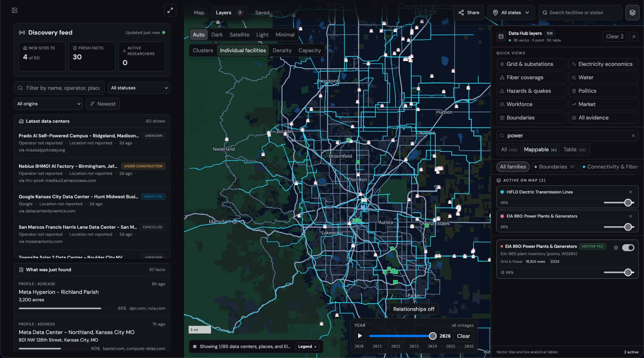Open the All states dropdown
The image size is (644, 358).
(x=511, y=13)
